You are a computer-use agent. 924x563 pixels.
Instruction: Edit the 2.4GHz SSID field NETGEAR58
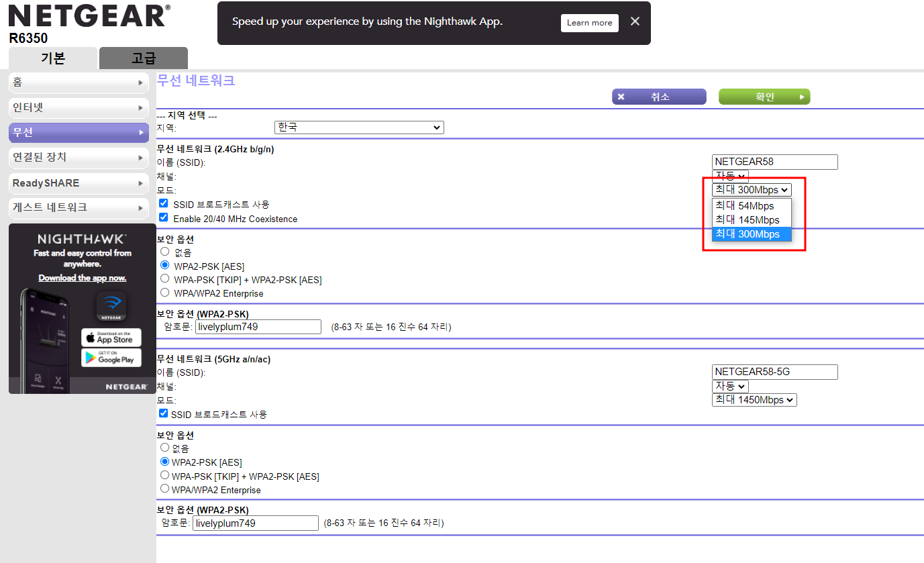[x=775, y=162]
